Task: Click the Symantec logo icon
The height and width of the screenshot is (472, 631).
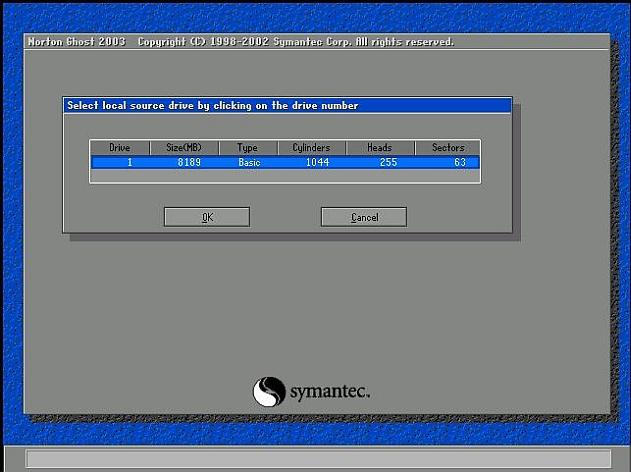Action: pos(269,392)
